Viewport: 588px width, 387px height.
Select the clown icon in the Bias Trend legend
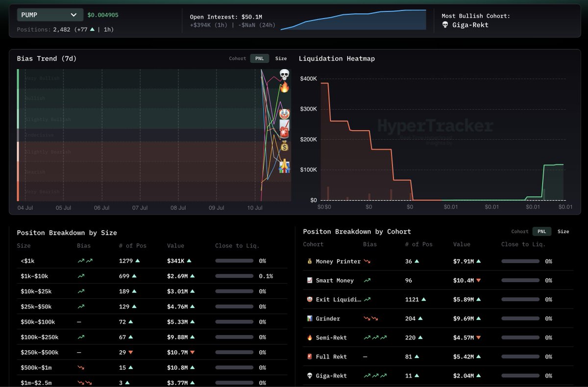(283, 114)
